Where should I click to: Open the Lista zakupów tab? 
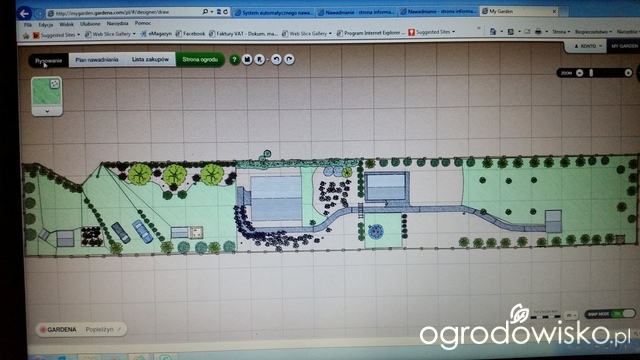pos(150,60)
